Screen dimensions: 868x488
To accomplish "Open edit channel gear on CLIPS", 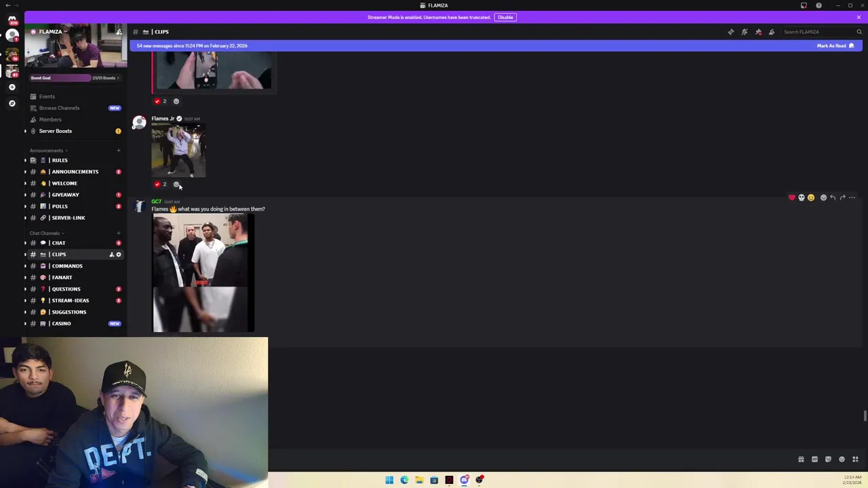I will [x=119, y=254].
